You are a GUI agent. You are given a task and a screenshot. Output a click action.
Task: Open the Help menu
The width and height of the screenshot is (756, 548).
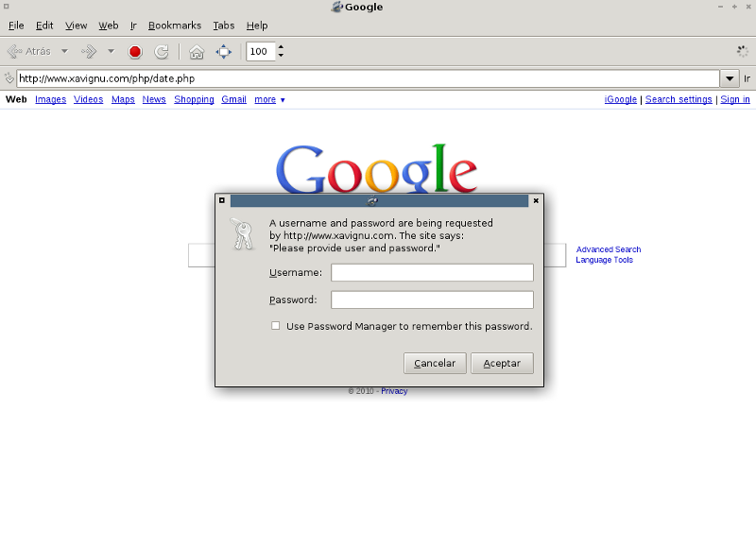point(257,26)
